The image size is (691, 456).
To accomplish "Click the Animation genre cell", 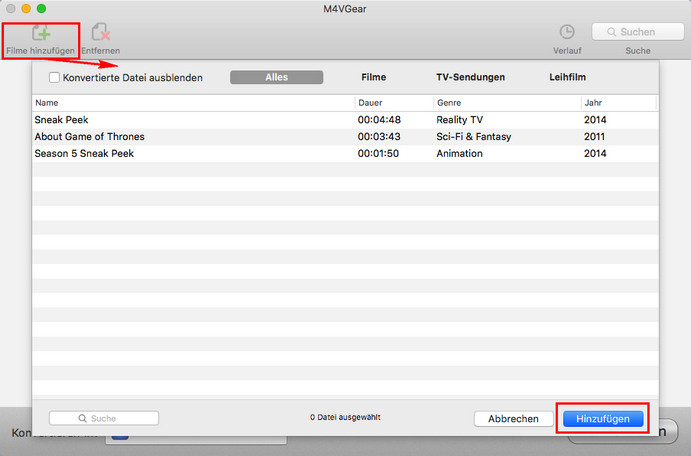I will point(459,153).
